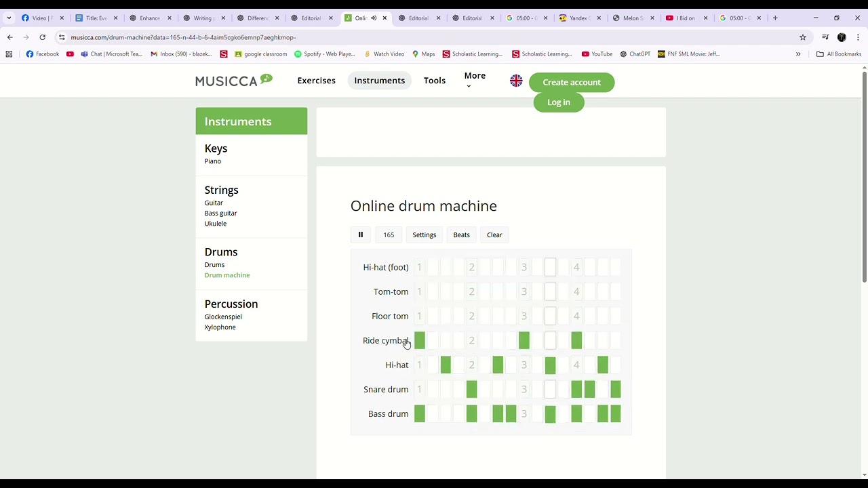Turn off Ride cymbal's first green step
The width and height of the screenshot is (868, 488).
pyautogui.click(x=419, y=340)
